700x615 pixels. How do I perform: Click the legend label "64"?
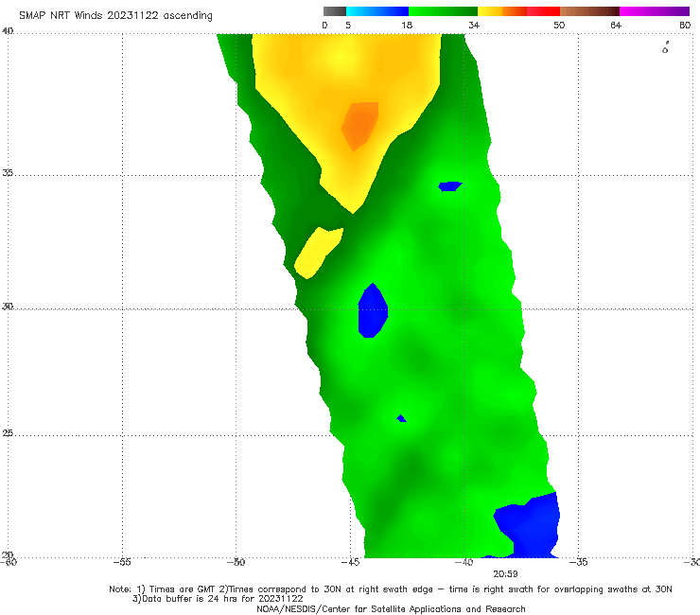(616, 25)
